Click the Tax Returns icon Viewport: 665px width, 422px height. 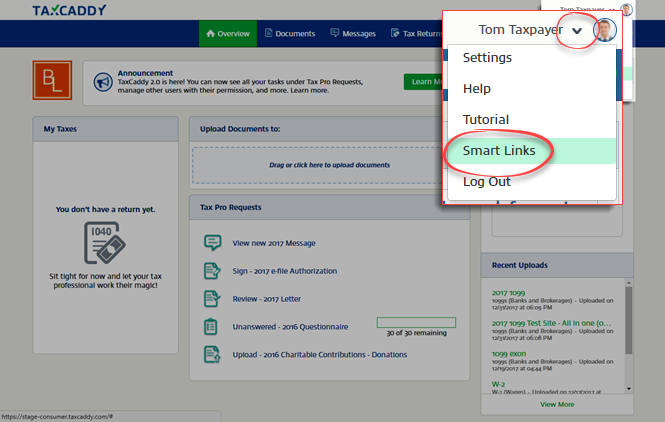tap(395, 33)
